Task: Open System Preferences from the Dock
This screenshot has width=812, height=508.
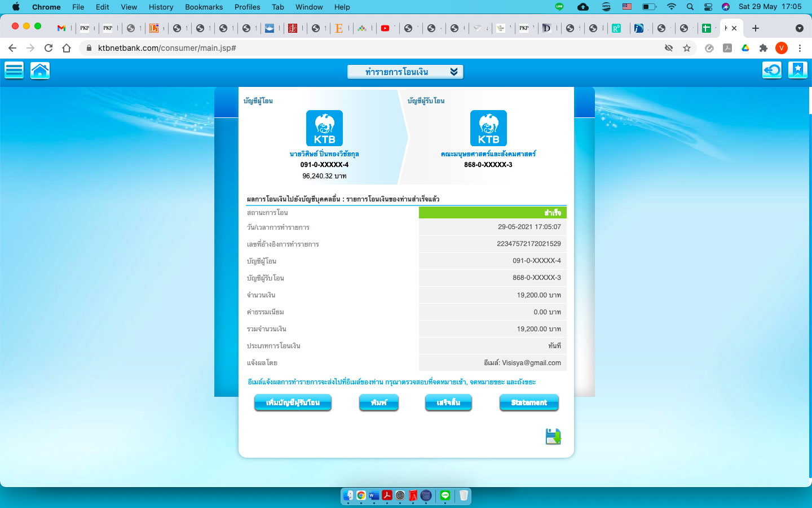Action: tap(400, 495)
